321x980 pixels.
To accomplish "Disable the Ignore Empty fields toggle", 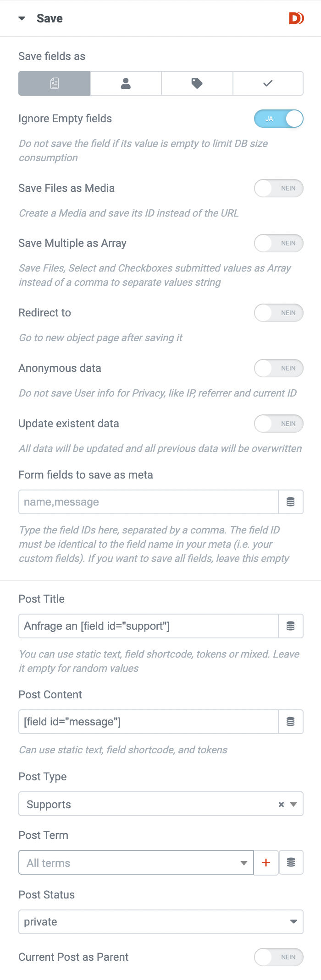I will [x=278, y=119].
